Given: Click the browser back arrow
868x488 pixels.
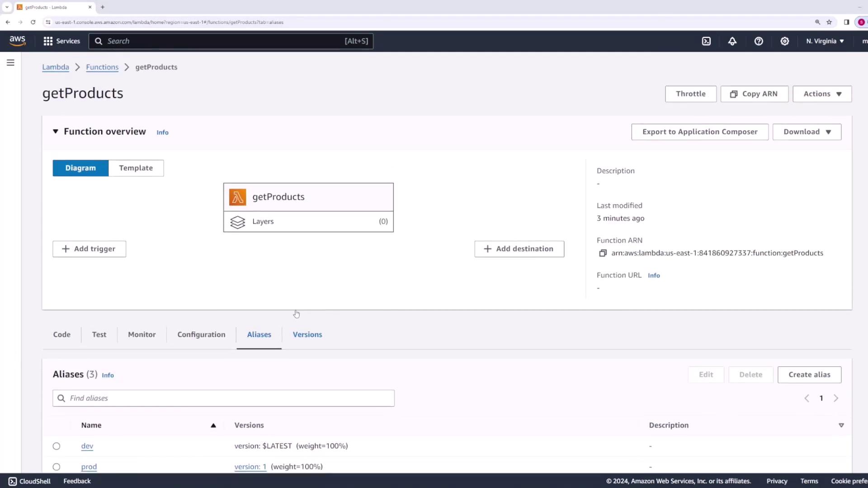Looking at the screenshot, I should point(8,22).
